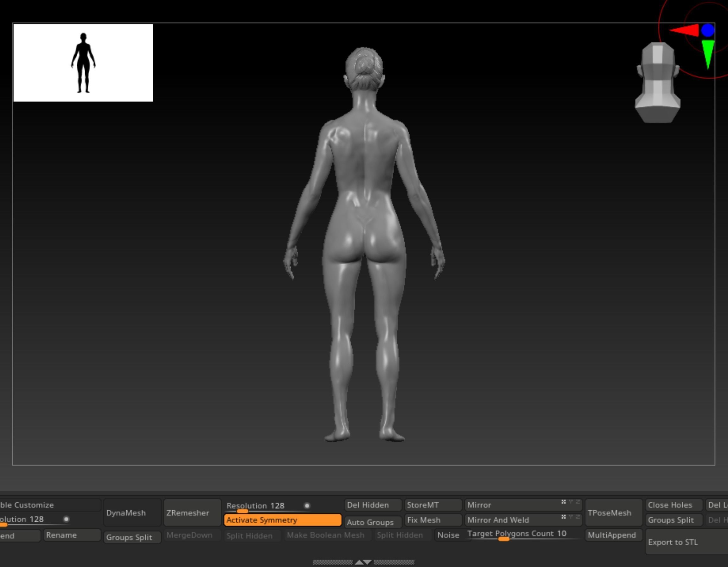Viewport: 728px width, 567px height.
Task: Run Fix Mesh
Action: tap(433, 520)
